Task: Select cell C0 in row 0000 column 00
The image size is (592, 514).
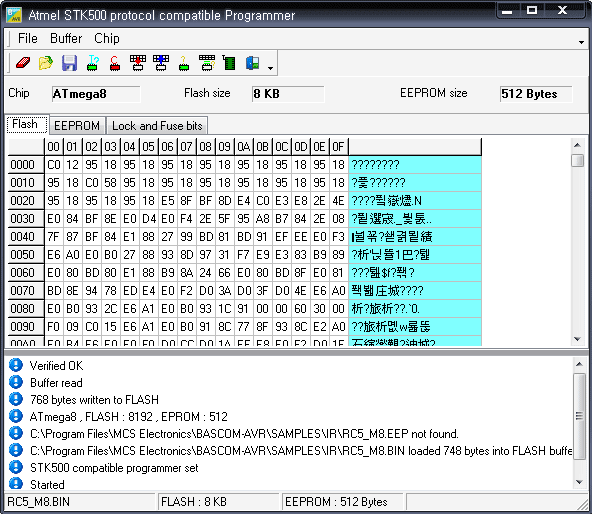Action: (54, 165)
